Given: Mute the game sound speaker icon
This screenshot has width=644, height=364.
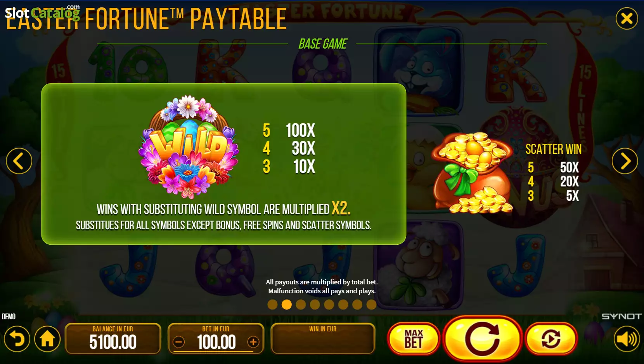Looking at the screenshot, I should click(627, 339).
